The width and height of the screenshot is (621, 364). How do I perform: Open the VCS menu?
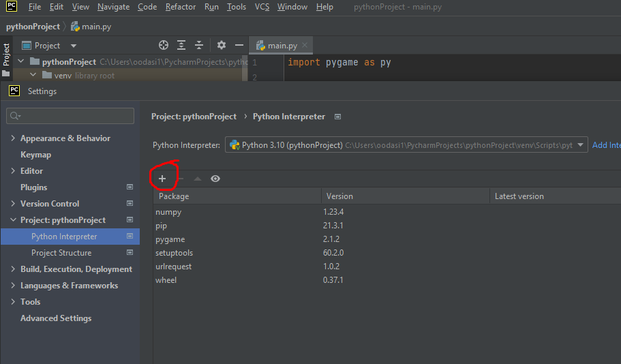click(262, 7)
